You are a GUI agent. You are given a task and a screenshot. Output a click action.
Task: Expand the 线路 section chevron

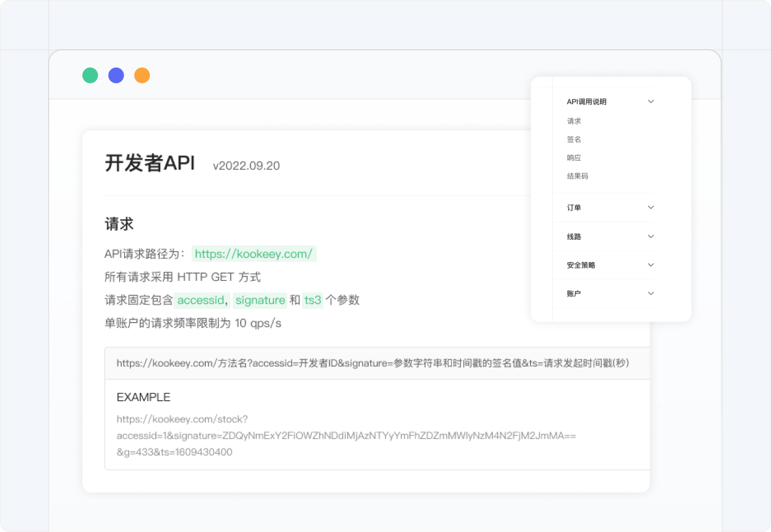[x=650, y=236]
